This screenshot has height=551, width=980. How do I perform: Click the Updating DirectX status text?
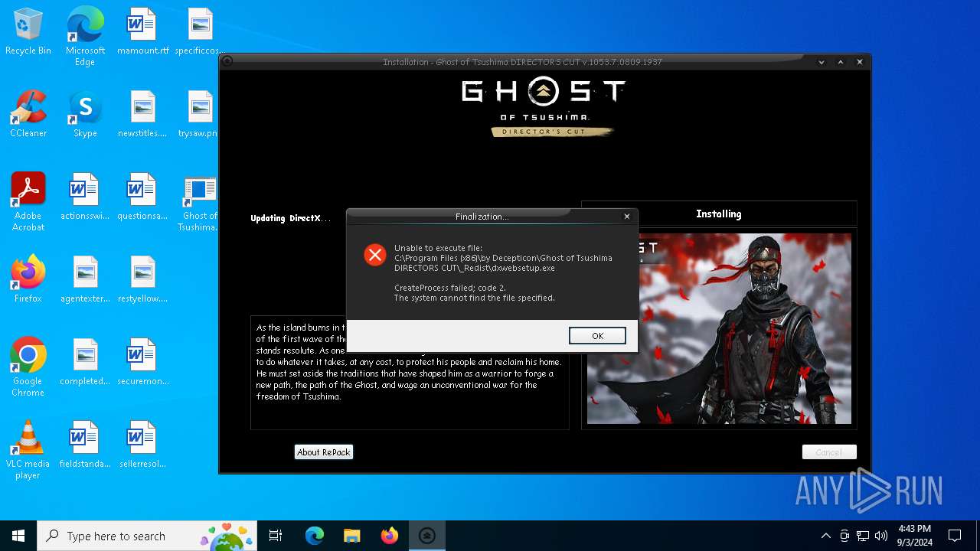(x=290, y=218)
